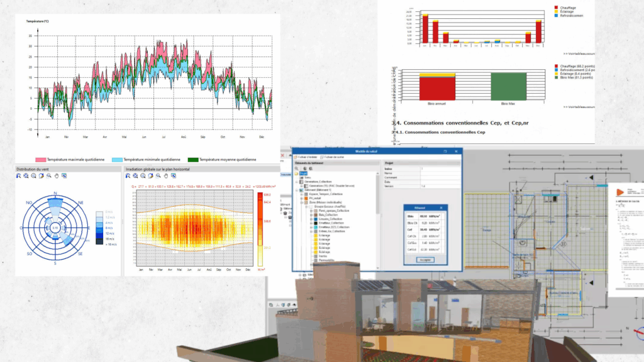Viewport: 644px width, 362px height.
Task: Click the pan hand icon in Distribution du vent
Action: [56, 176]
